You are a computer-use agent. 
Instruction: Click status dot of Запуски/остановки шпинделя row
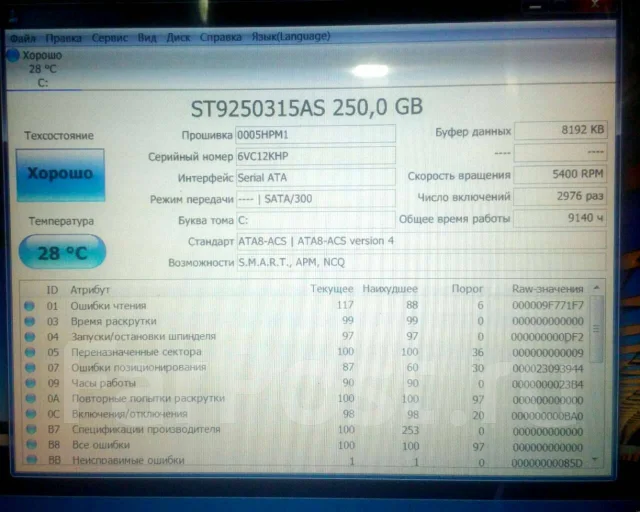point(30,337)
